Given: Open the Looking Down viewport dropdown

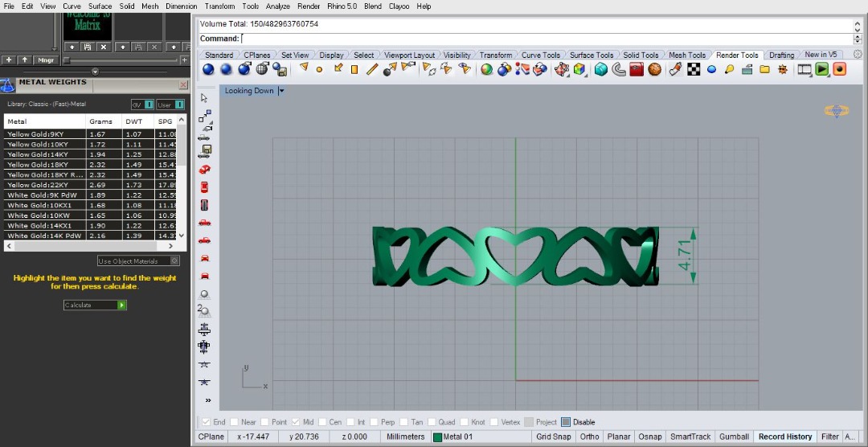Looking at the screenshot, I should 281,91.
